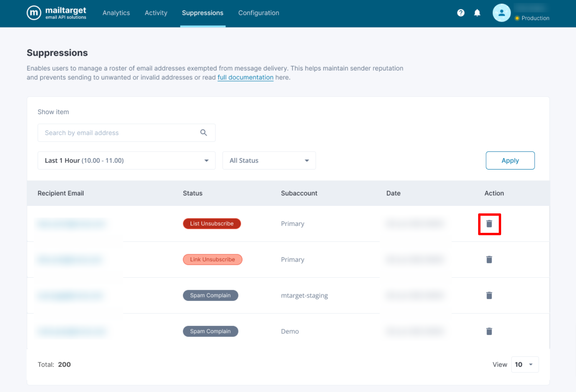The height and width of the screenshot is (392, 576).
Task: Delete the Demo subaccount suppression
Action: 489,331
